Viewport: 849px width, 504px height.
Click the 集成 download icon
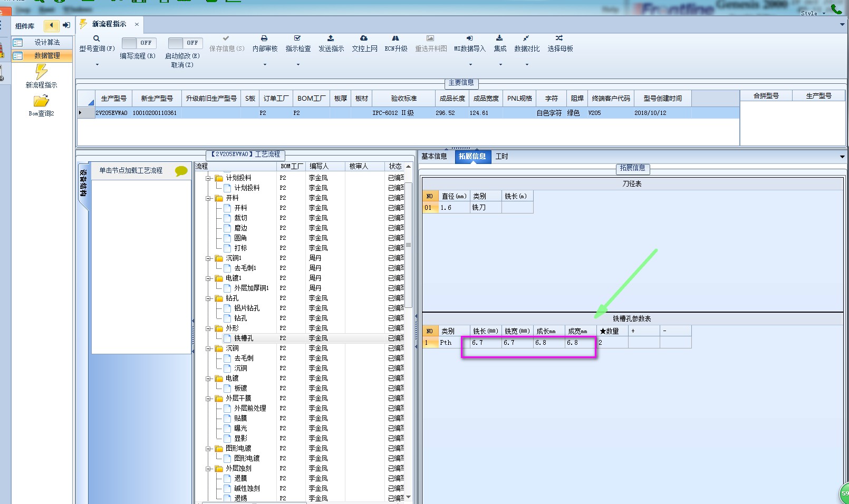point(499,38)
